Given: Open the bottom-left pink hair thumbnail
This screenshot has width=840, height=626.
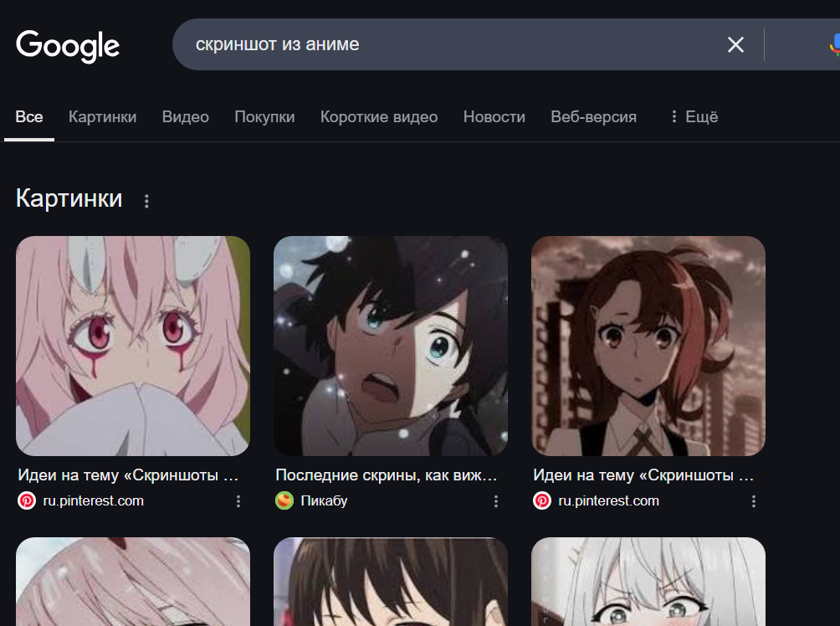Looking at the screenshot, I should [133, 582].
